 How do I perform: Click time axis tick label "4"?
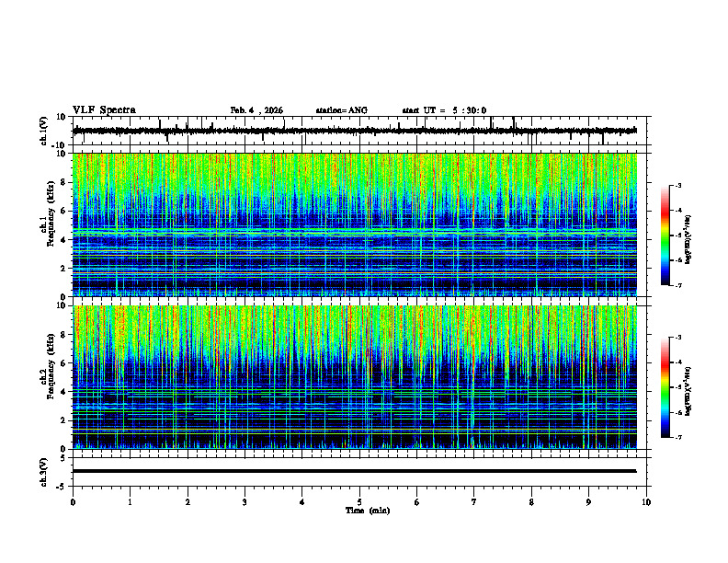(x=302, y=502)
